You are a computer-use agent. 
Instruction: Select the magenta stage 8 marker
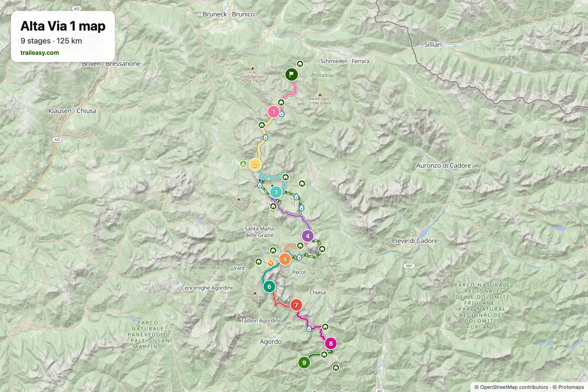(331, 343)
